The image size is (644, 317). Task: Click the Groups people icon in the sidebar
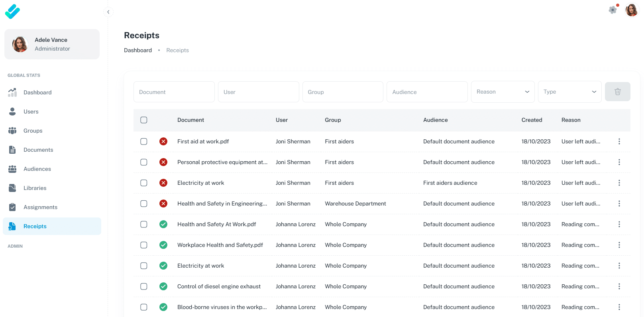[12, 131]
